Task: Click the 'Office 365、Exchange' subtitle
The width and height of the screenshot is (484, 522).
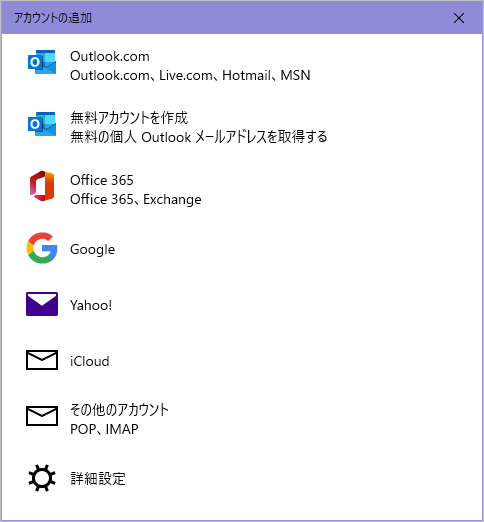Action: [x=136, y=199]
